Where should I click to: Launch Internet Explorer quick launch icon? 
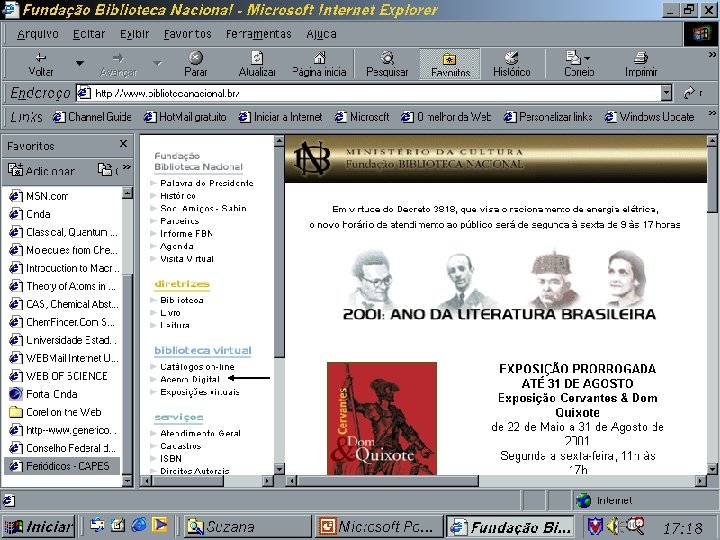(139, 525)
